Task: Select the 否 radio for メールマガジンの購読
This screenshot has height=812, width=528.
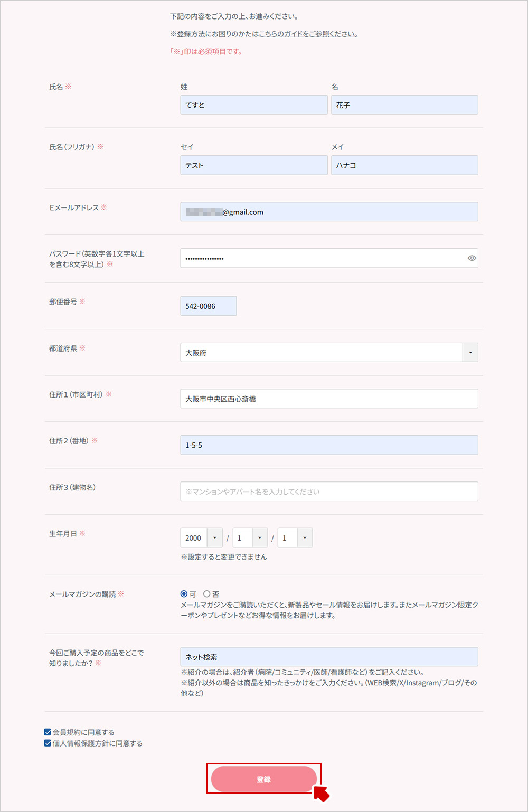Action: pyautogui.click(x=208, y=594)
